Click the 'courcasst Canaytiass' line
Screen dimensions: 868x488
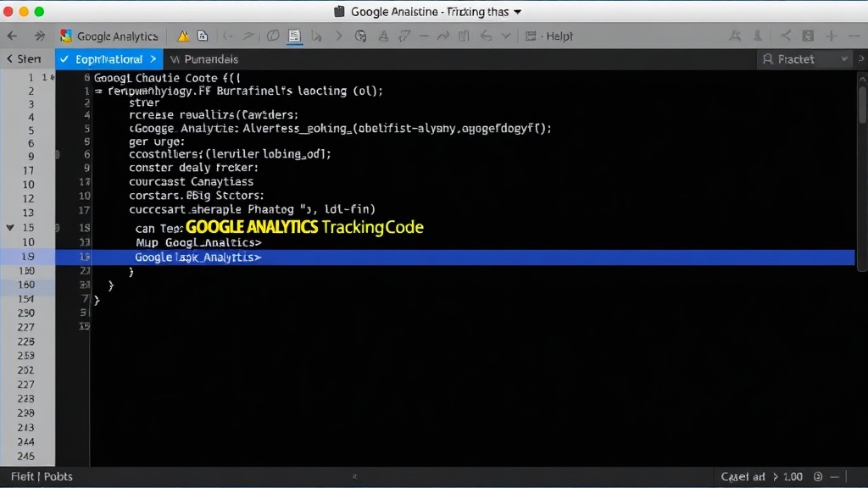tap(191, 181)
